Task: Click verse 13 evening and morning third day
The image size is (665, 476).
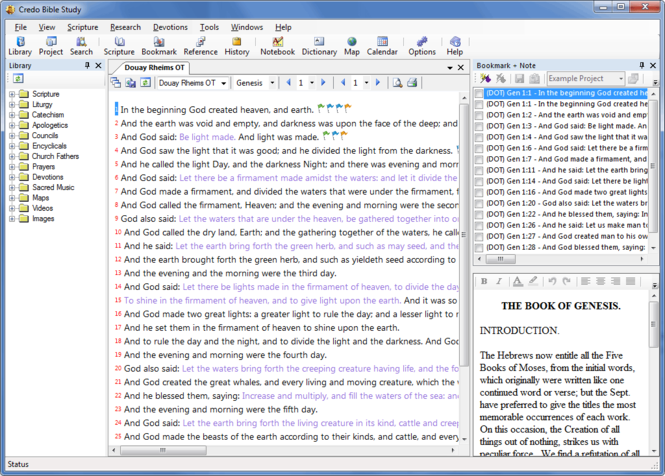Action: click(230, 273)
